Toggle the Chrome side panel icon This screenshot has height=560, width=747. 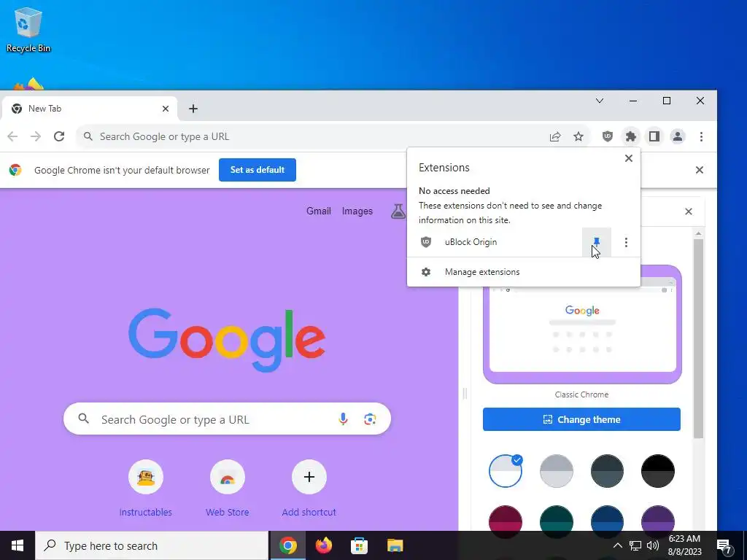point(654,136)
